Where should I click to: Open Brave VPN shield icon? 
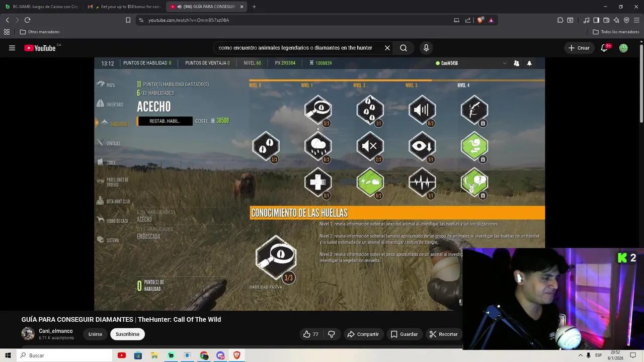pos(626,20)
